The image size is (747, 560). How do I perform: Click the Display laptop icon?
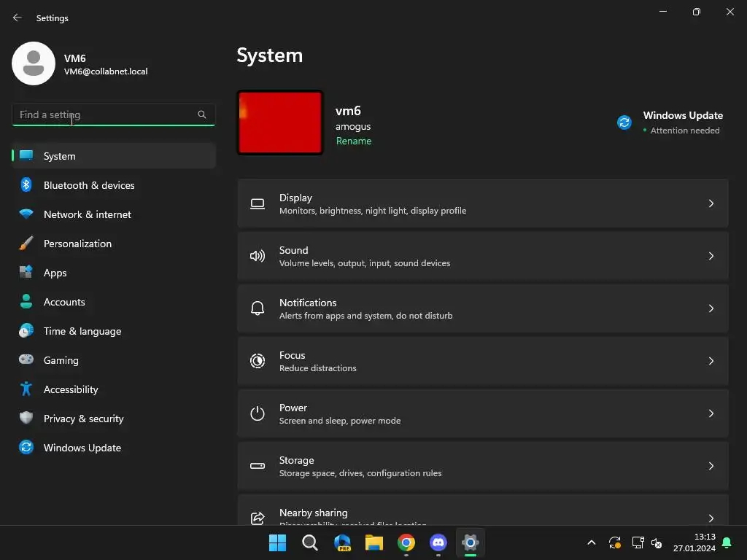(x=258, y=204)
